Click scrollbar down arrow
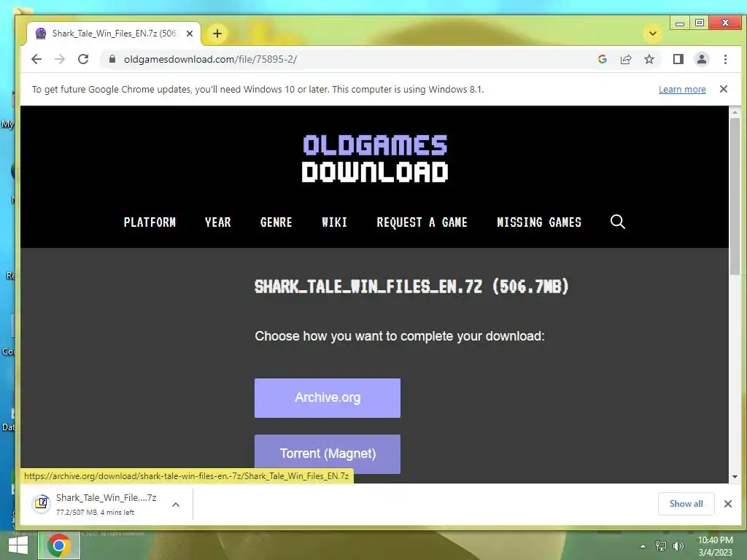 coord(735,477)
